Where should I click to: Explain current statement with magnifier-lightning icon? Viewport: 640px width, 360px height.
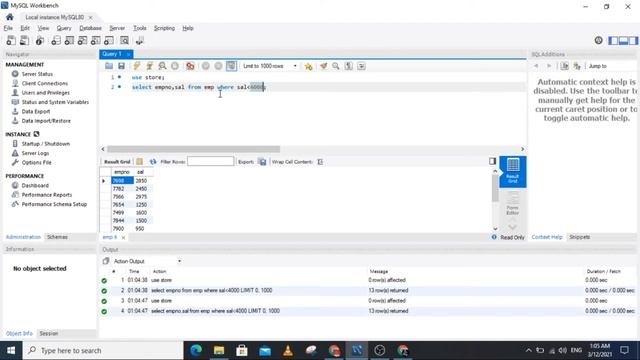[x=162, y=66]
